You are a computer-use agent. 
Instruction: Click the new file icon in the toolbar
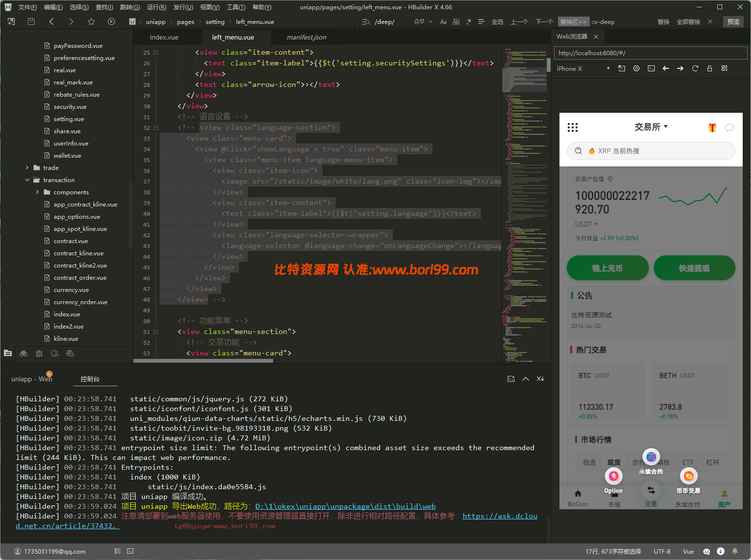pos(11,21)
